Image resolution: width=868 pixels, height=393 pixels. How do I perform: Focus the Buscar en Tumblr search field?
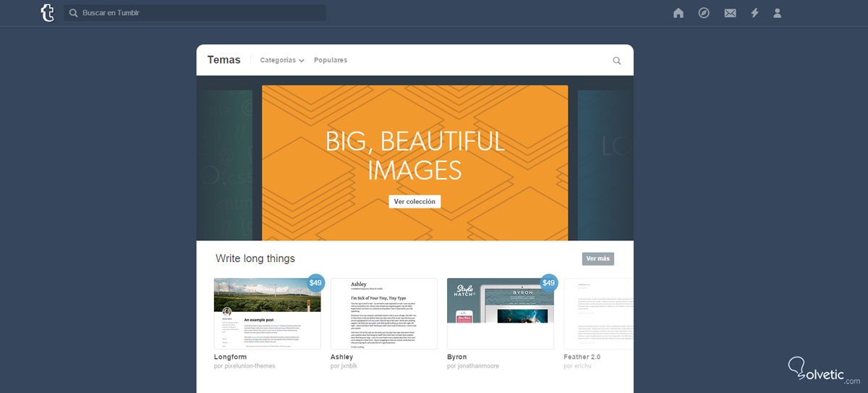pos(195,13)
